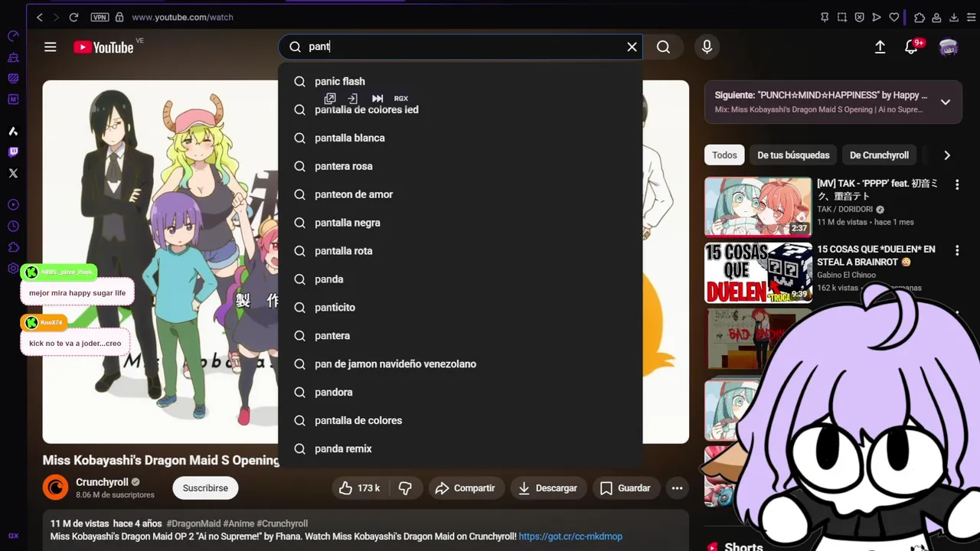Toggle the RGX overlay button
This screenshot has width=980, height=551.
point(401,99)
